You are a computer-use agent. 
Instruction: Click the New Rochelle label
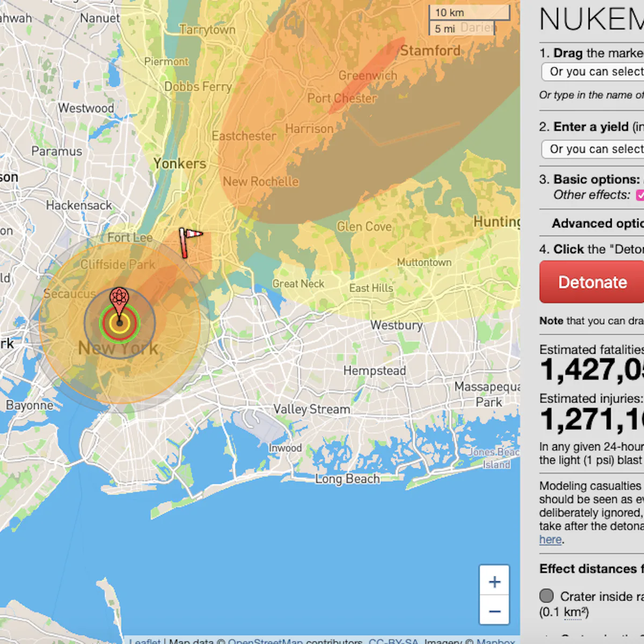[261, 181]
